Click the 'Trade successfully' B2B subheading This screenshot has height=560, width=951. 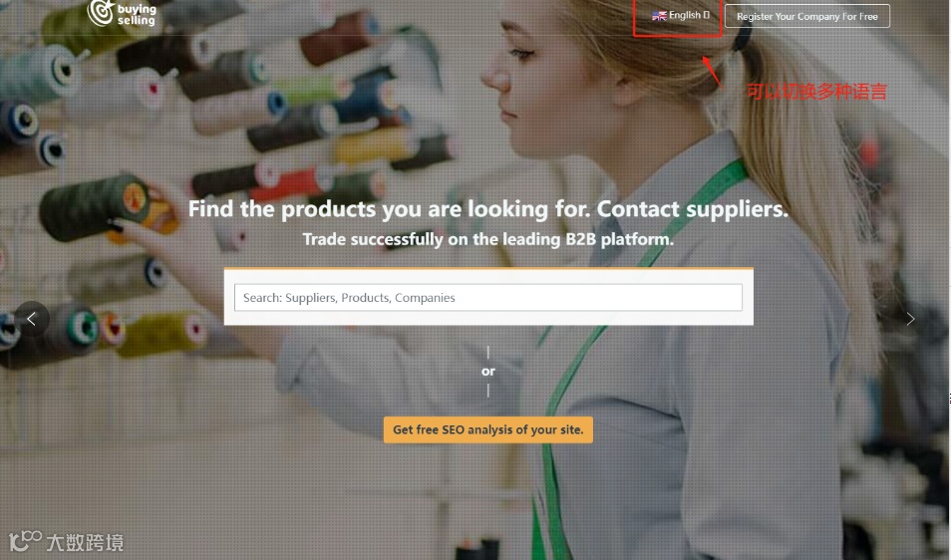click(488, 239)
